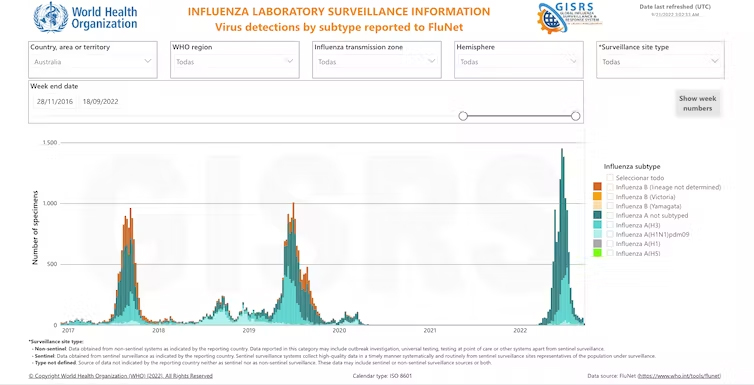Click the Influenza A not subtyped color square

[x=598, y=215]
